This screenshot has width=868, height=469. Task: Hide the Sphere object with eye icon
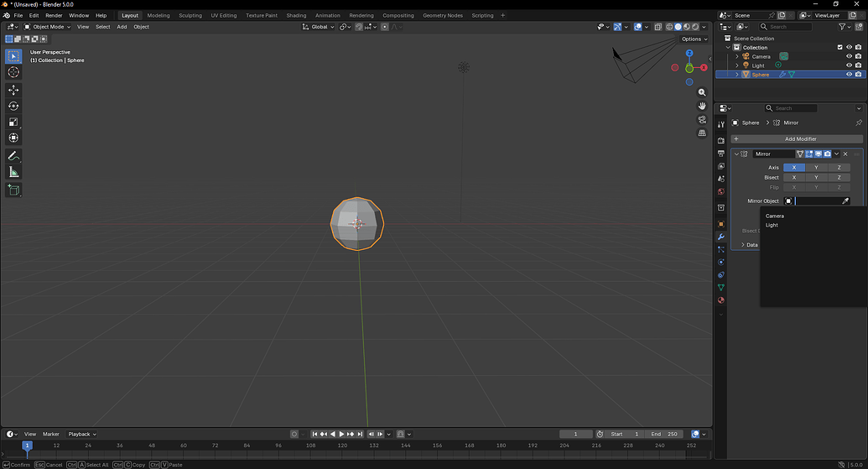[850, 74]
